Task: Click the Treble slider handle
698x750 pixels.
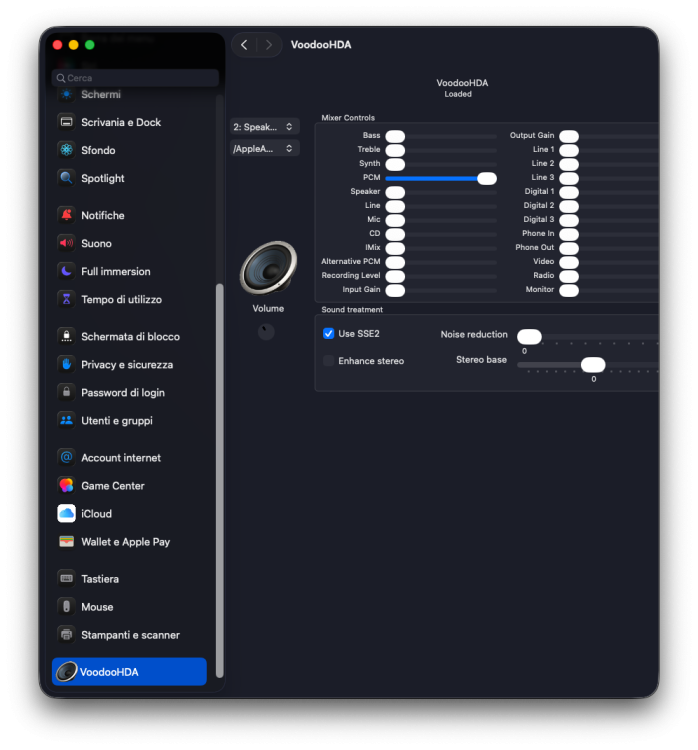Action: (395, 150)
